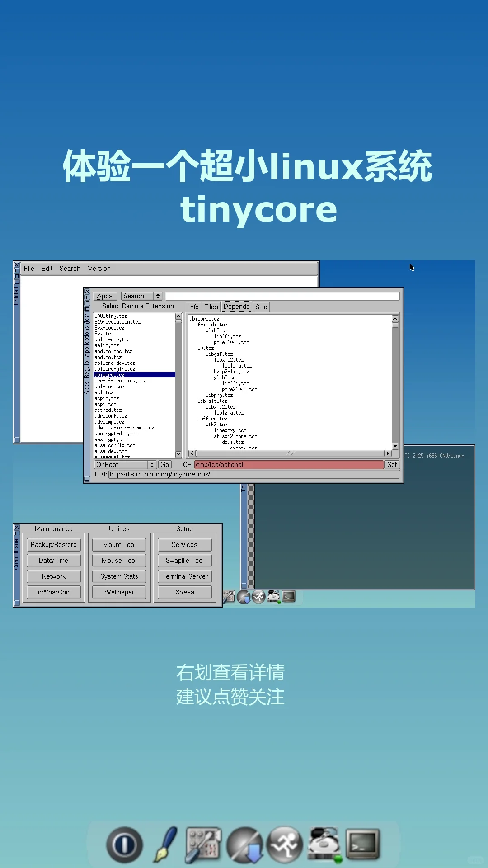Open System Stats in Control Panel
Image resolution: width=488 pixels, height=868 pixels.
point(119,576)
